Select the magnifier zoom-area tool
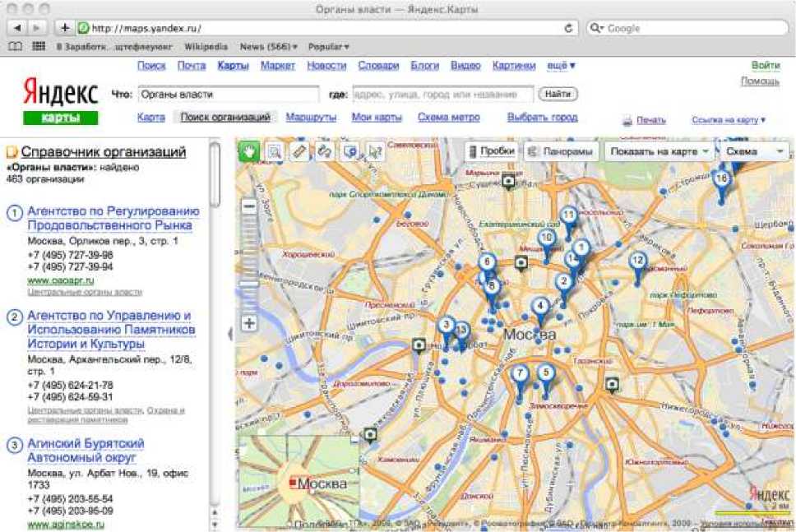Image resolution: width=796 pixels, height=532 pixels. (x=274, y=151)
